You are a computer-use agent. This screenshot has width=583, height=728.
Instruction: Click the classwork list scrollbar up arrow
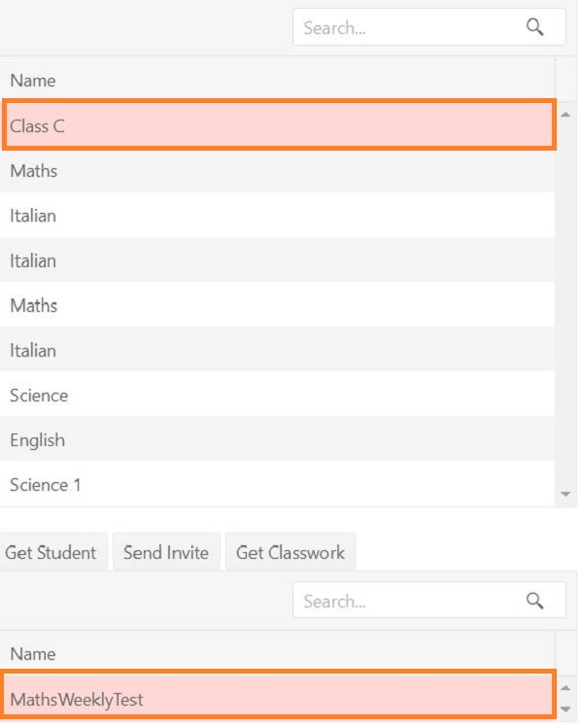coord(566,688)
